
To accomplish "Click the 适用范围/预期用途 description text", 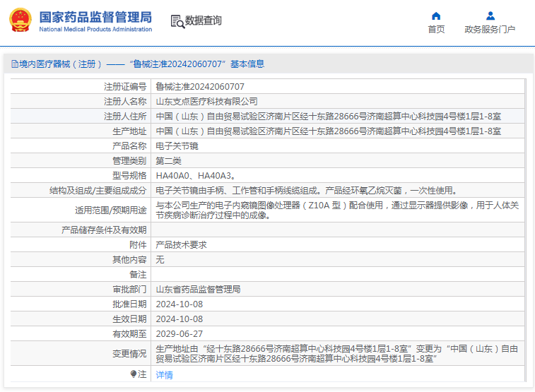I will pyautogui.click(x=337, y=210).
